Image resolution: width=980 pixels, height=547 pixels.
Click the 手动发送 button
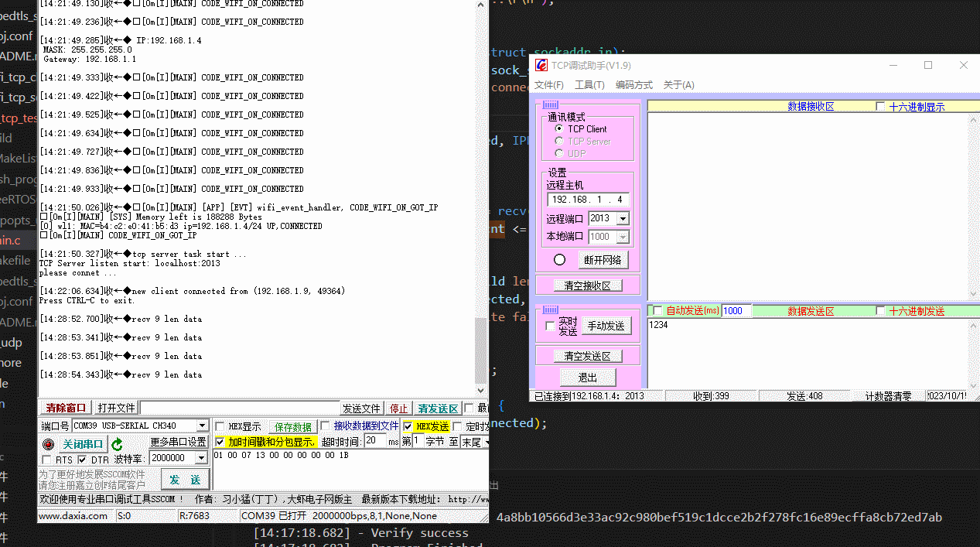605,326
